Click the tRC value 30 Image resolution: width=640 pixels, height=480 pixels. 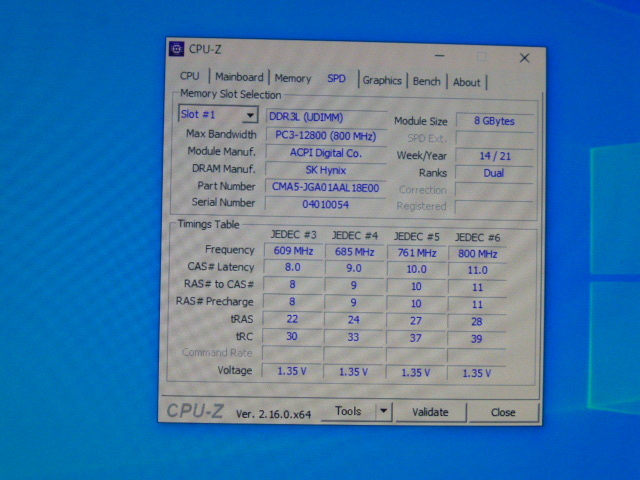coord(292,336)
